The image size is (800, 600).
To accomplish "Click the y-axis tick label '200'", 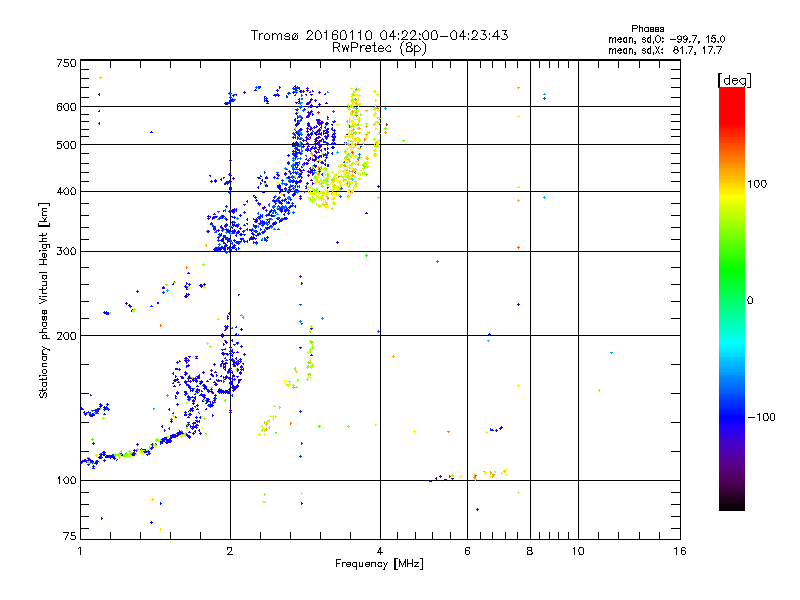I will click(x=67, y=336).
